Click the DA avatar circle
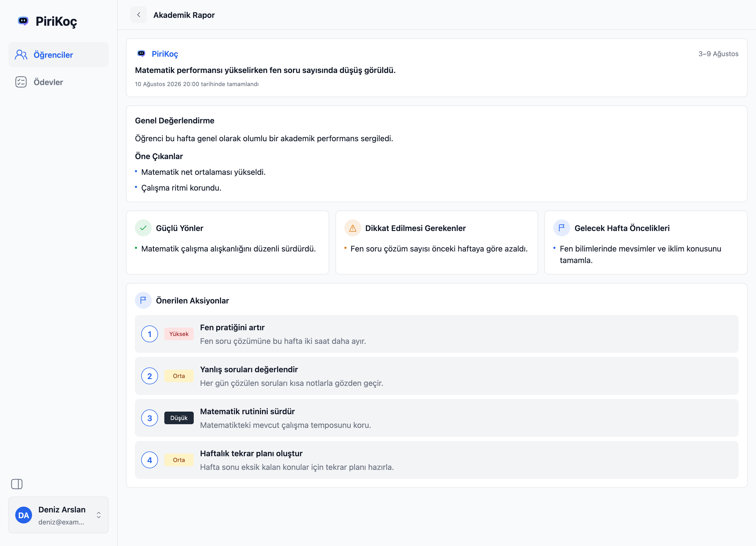This screenshot has height=546, width=756. click(24, 515)
